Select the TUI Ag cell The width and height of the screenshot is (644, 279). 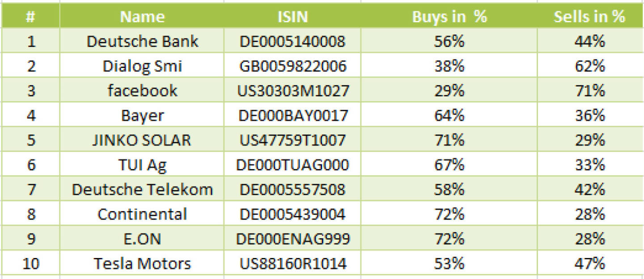click(142, 165)
